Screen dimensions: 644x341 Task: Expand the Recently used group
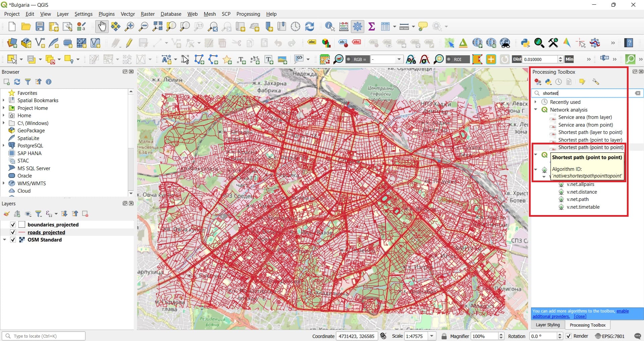click(x=536, y=102)
